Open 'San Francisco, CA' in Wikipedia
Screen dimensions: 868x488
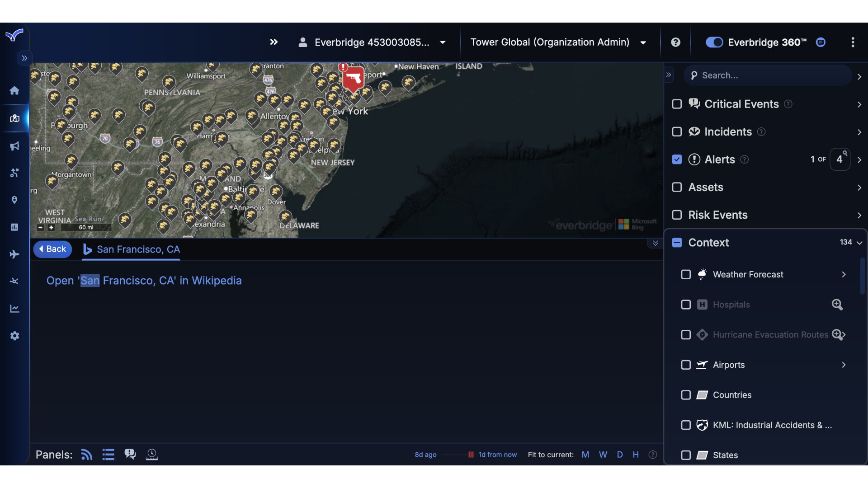tap(144, 281)
